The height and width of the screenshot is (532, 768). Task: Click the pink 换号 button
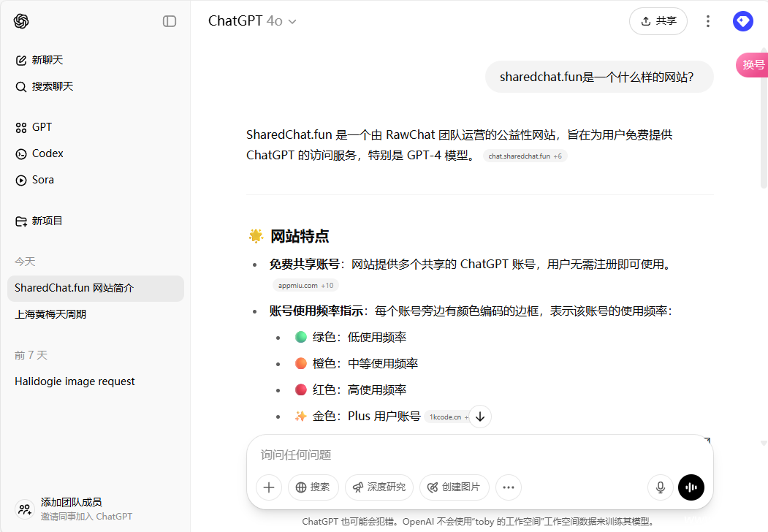point(753,64)
